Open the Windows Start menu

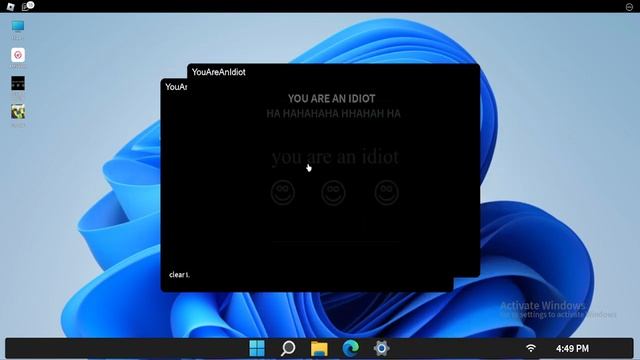pos(257,348)
